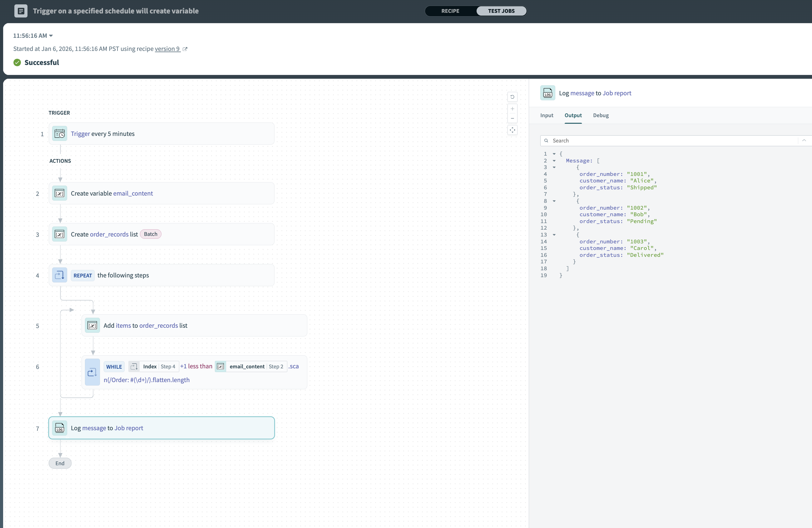Click the Log message step icon
This screenshot has width=812, height=528.
click(x=60, y=428)
